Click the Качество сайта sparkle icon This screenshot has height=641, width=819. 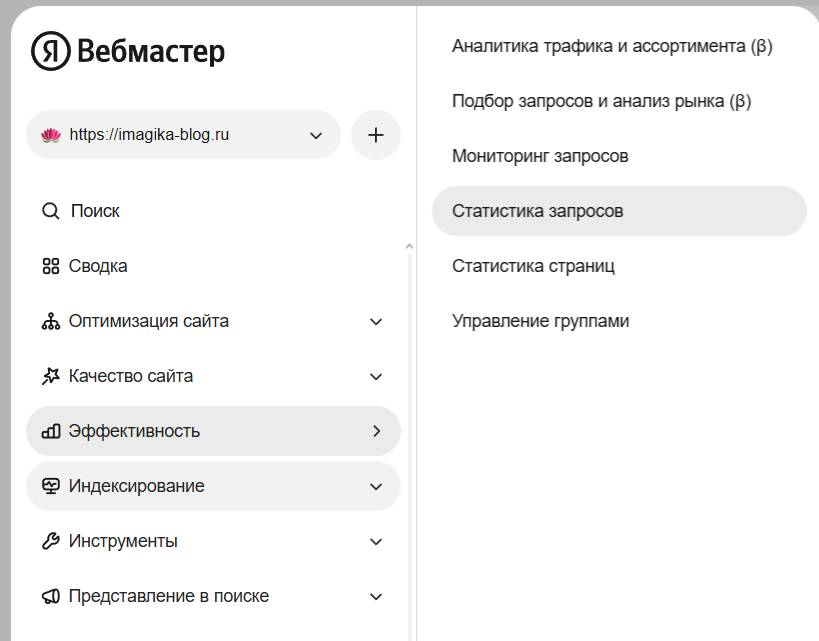tap(50, 376)
